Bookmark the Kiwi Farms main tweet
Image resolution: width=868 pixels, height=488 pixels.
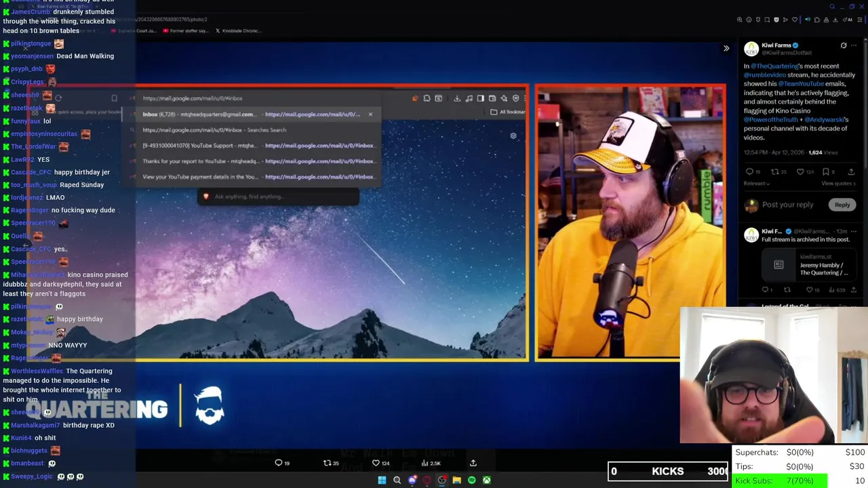825,171
